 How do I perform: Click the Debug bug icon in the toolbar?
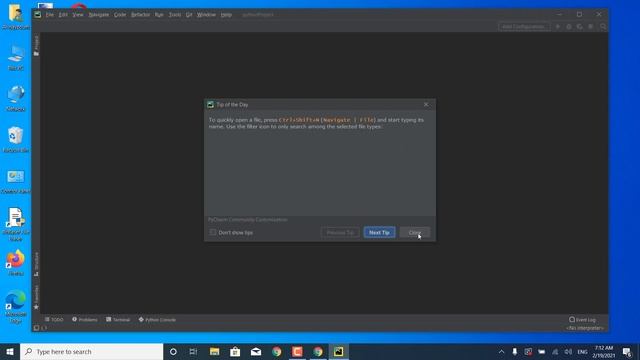[x=569, y=27]
